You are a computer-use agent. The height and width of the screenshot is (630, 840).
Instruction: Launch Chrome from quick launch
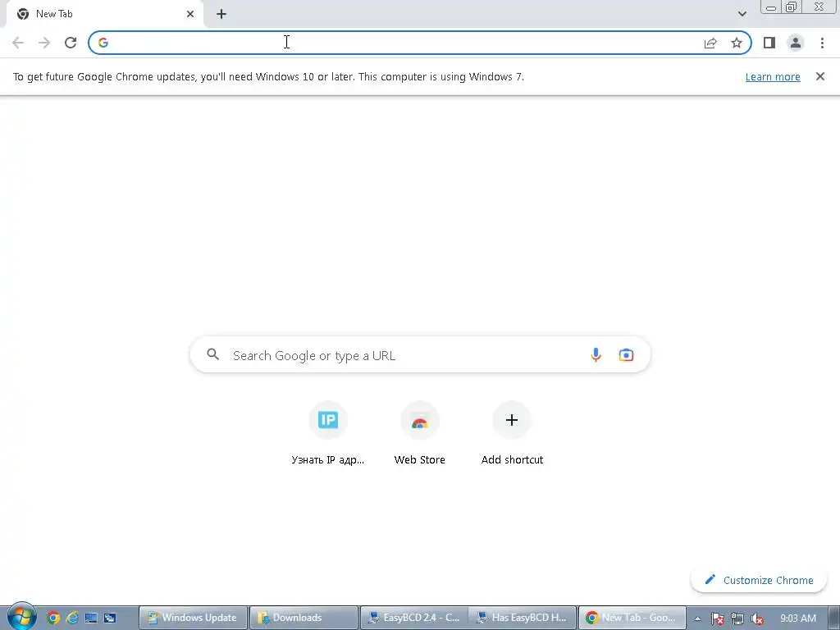[x=52, y=618]
